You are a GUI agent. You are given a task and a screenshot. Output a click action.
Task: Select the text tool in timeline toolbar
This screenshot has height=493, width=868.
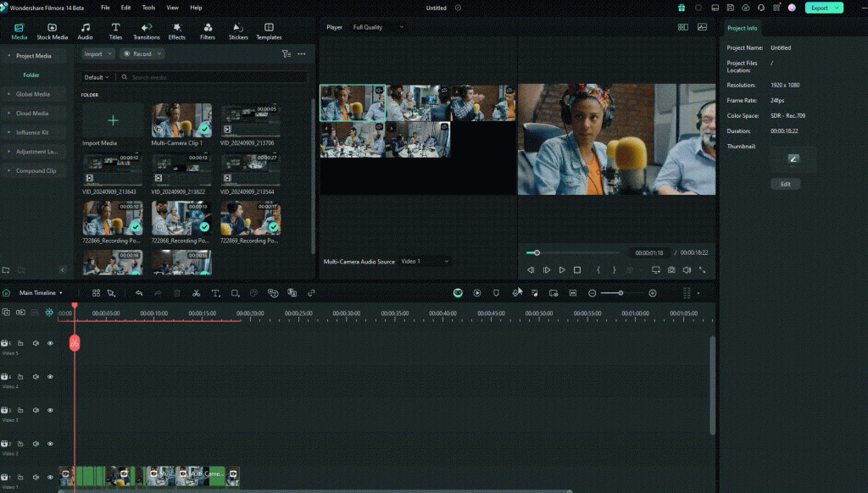(x=215, y=293)
